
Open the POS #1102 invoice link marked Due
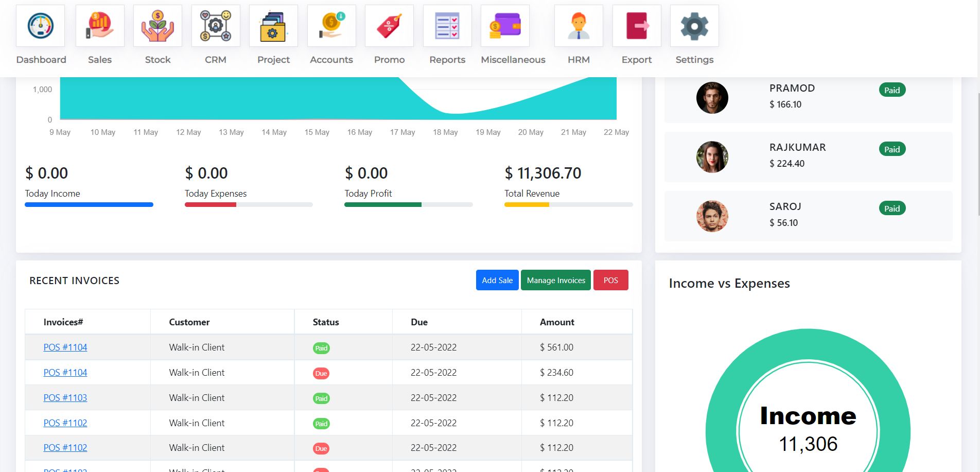pyautogui.click(x=65, y=448)
